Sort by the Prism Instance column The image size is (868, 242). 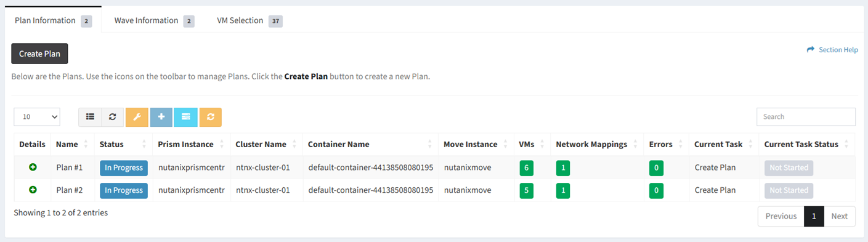(191, 144)
